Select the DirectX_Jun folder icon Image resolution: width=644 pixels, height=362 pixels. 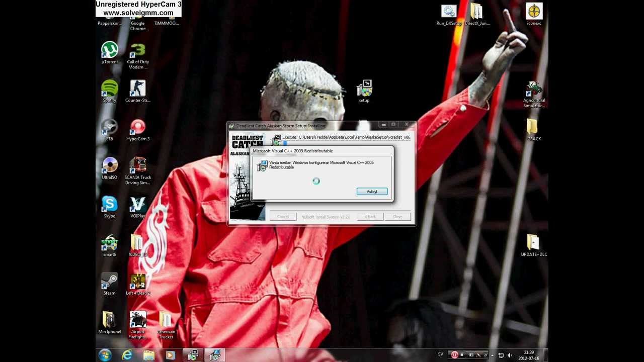(477, 15)
